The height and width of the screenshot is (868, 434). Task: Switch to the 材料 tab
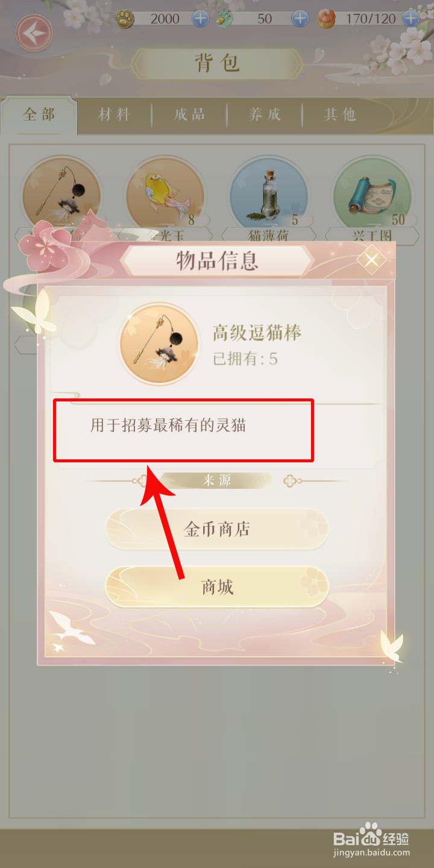pyautogui.click(x=115, y=115)
